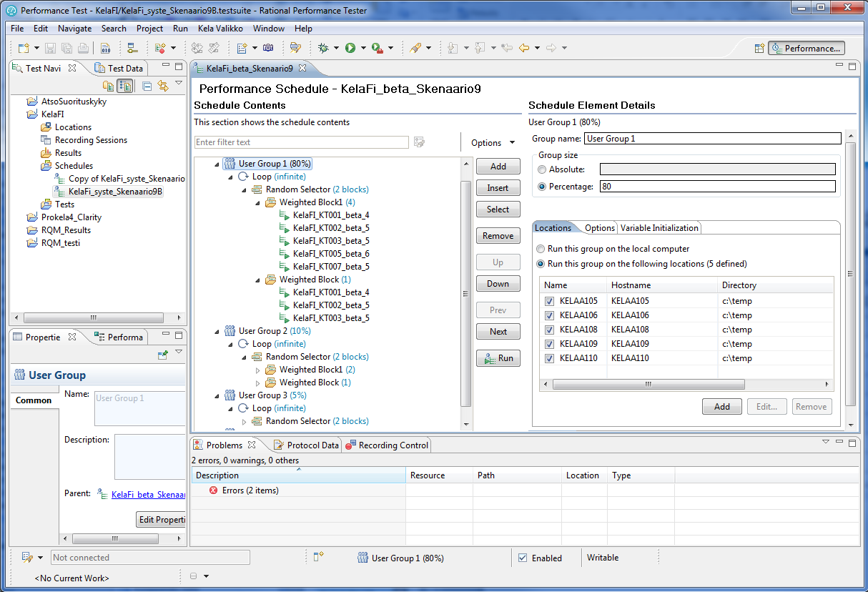Click the debug (bug) toolbar icon

tap(323, 48)
